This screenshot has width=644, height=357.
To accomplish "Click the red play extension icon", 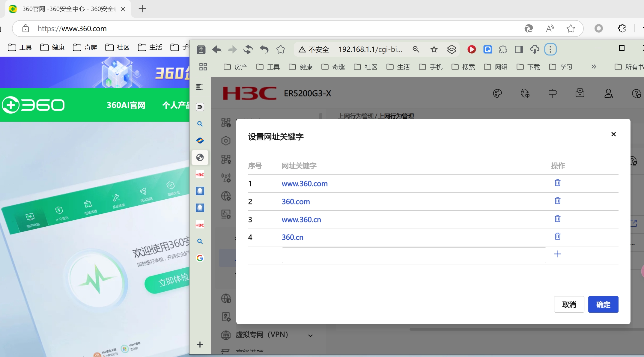I will click(x=471, y=49).
